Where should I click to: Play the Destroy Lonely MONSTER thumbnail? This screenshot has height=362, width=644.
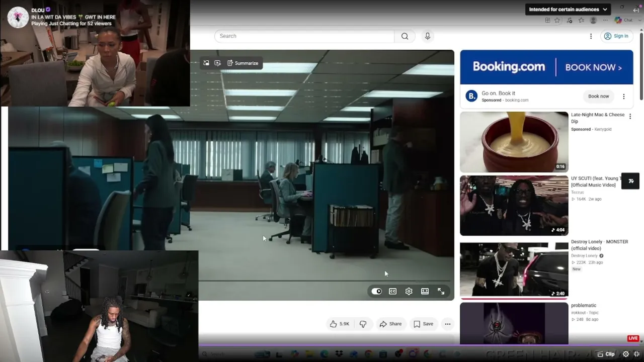point(514,269)
